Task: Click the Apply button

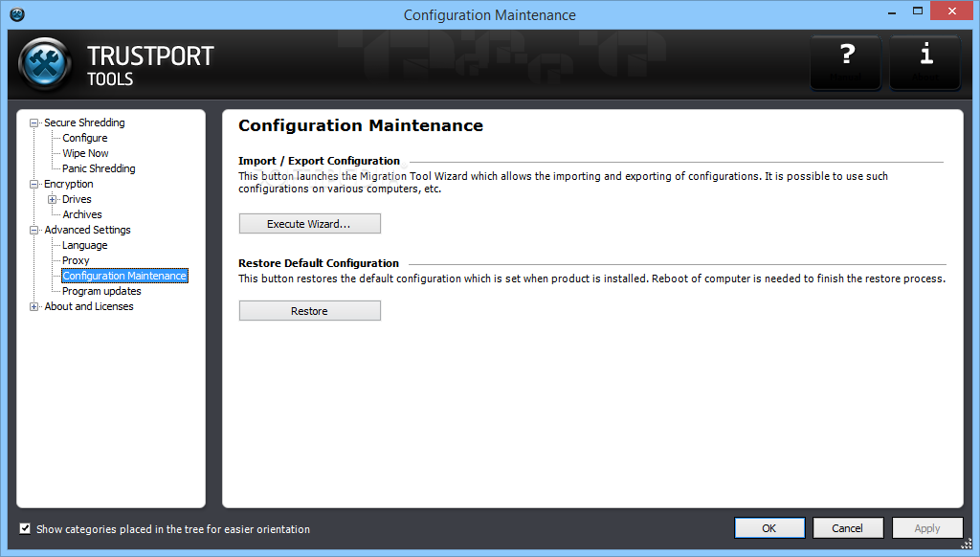Action: click(x=926, y=528)
